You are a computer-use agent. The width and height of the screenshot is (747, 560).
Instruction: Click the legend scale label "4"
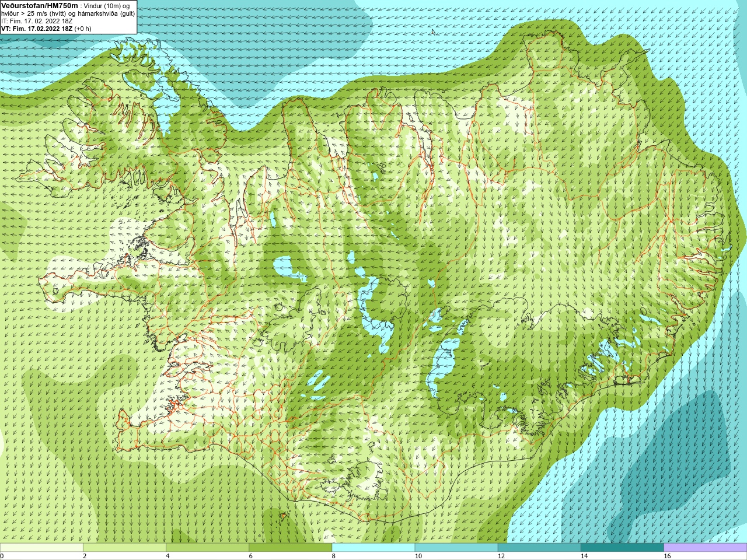click(167, 556)
